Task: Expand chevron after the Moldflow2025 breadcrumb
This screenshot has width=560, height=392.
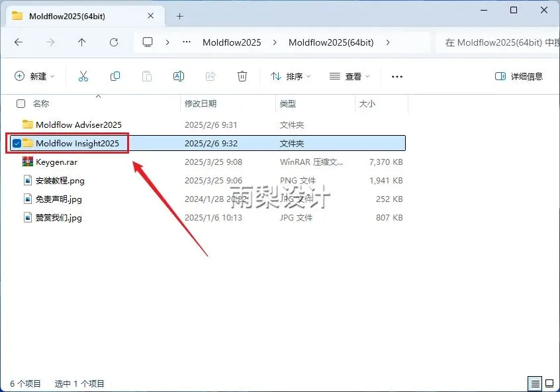Action: coord(275,42)
